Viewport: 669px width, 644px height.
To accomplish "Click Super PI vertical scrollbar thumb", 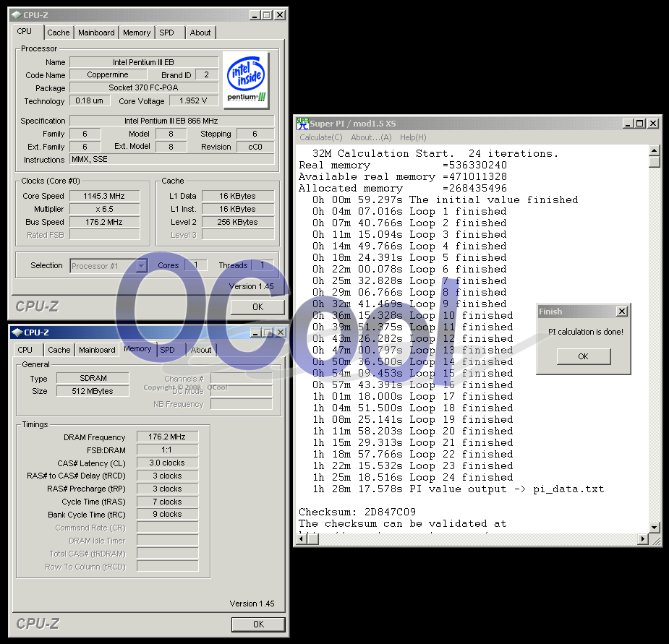I will [654, 162].
